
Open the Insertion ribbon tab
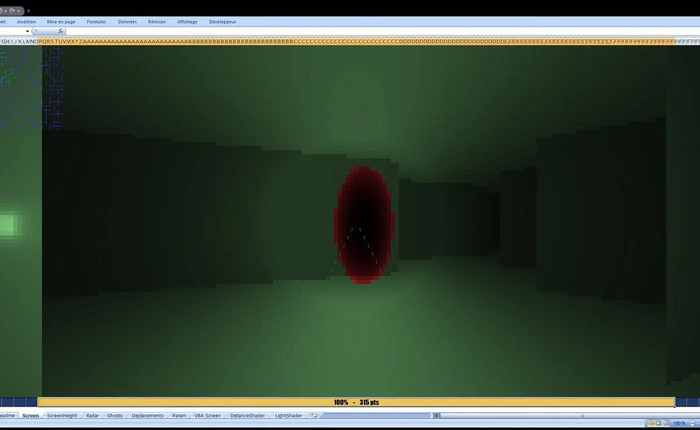[x=26, y=21]
